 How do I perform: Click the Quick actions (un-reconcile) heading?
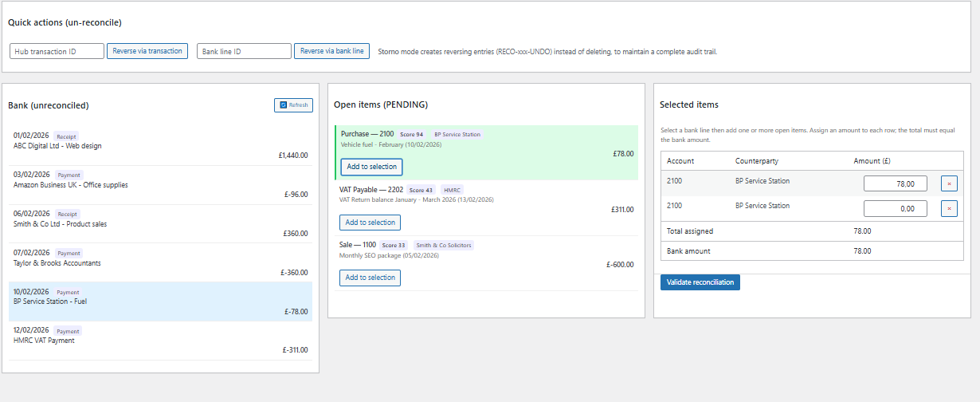(65, 22)
